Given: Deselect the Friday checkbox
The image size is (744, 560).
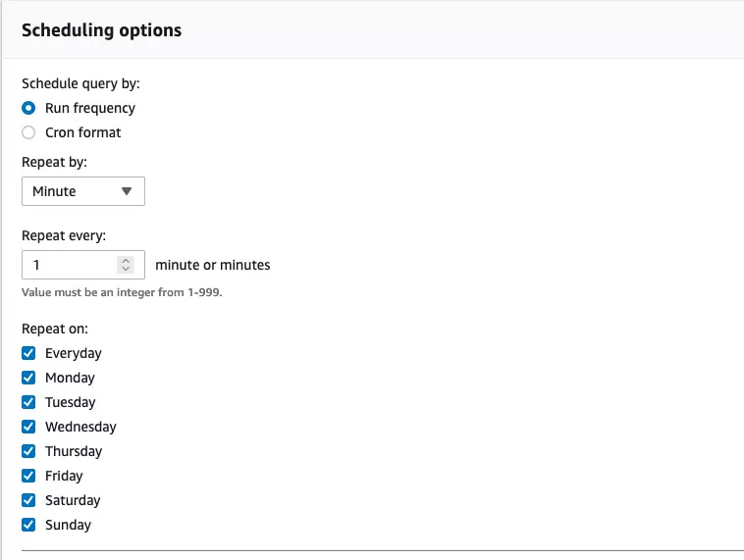Looking at the screenshot, I should point(28,476).
